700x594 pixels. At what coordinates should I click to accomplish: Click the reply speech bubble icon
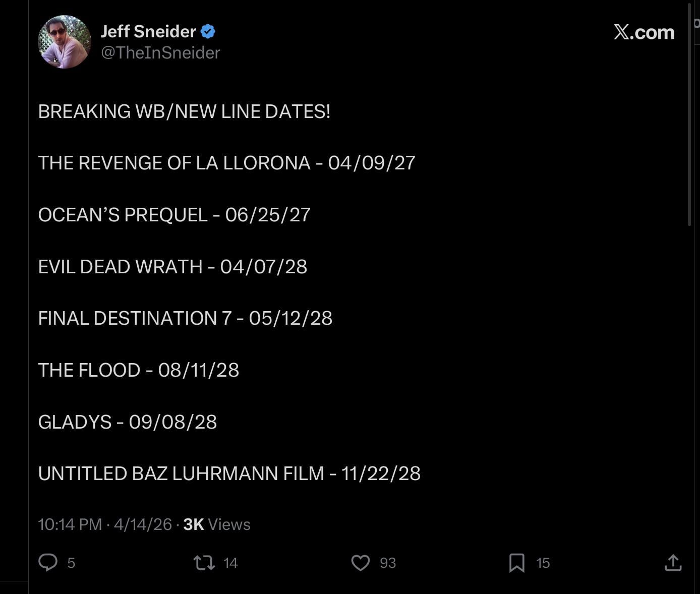coord(48,562)
